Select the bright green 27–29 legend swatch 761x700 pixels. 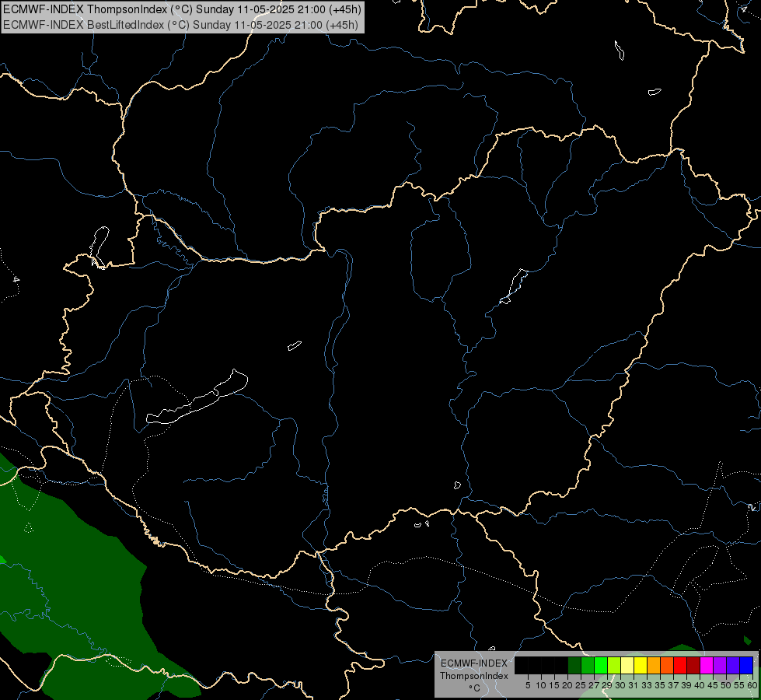click(x=601, y=665)
